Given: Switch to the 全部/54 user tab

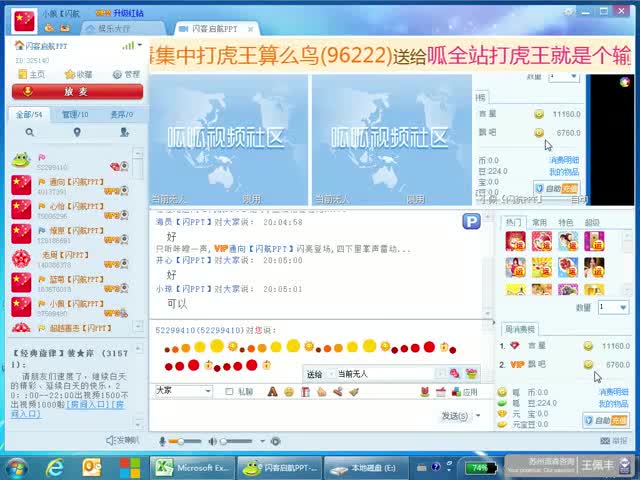Looking at the screenshot, I should tap(29, 115).
